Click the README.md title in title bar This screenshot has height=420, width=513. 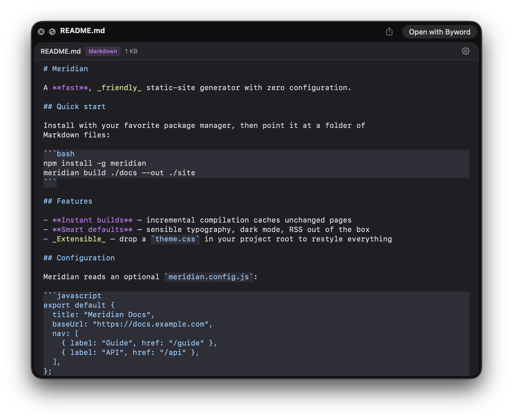coord(82,31)
